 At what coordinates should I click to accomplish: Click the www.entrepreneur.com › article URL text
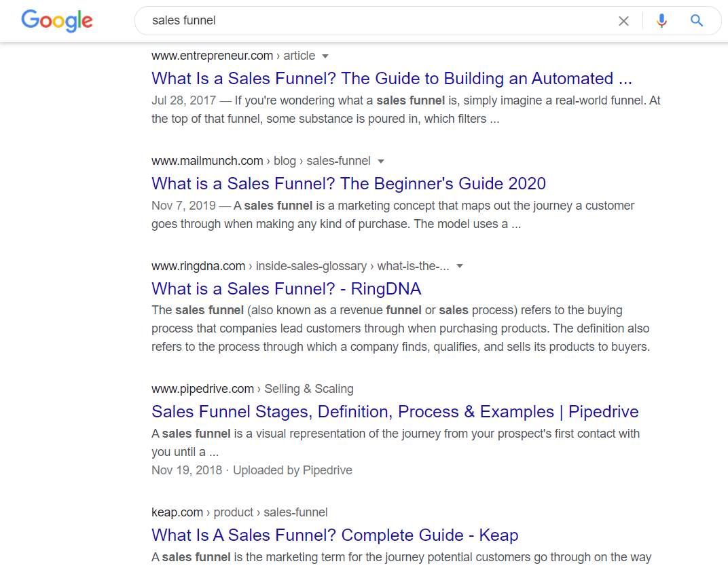pos(233,56)
